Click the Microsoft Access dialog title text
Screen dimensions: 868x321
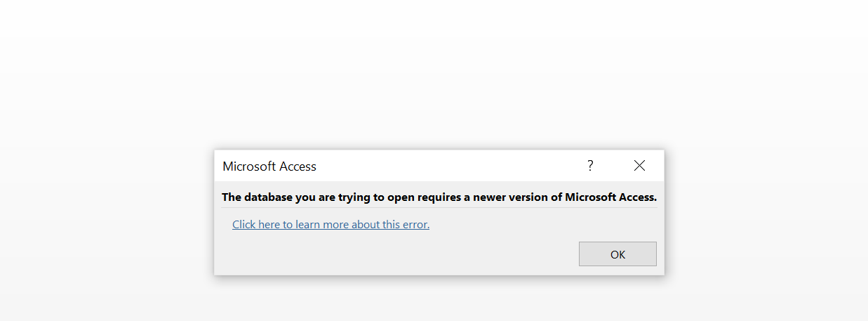coord(269,166)
